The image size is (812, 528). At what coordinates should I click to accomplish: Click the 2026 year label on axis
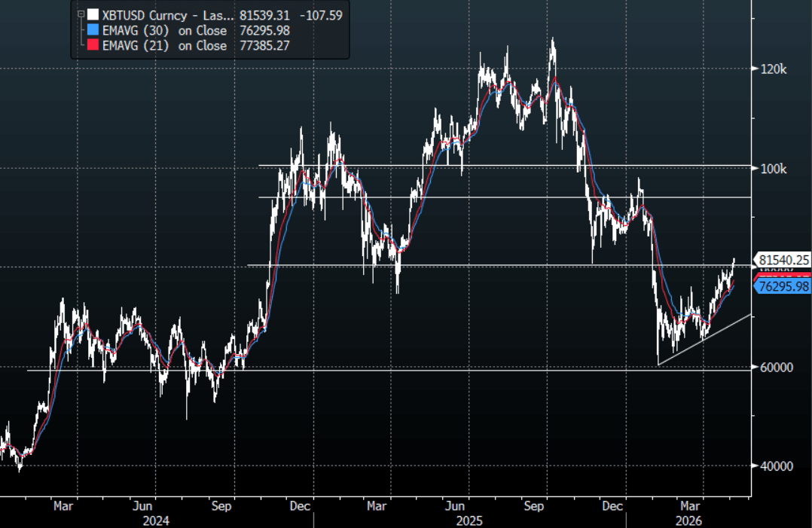(x=688, y=520)
